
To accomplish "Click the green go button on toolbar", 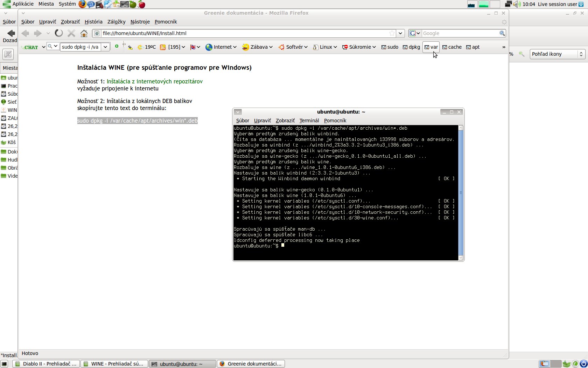I will (117, 46).
